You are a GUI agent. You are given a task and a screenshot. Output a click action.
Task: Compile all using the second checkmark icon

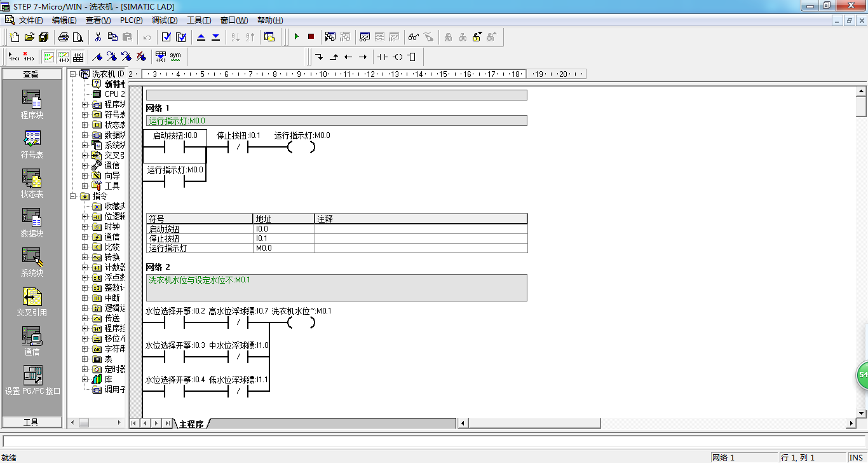coord(181,37)
